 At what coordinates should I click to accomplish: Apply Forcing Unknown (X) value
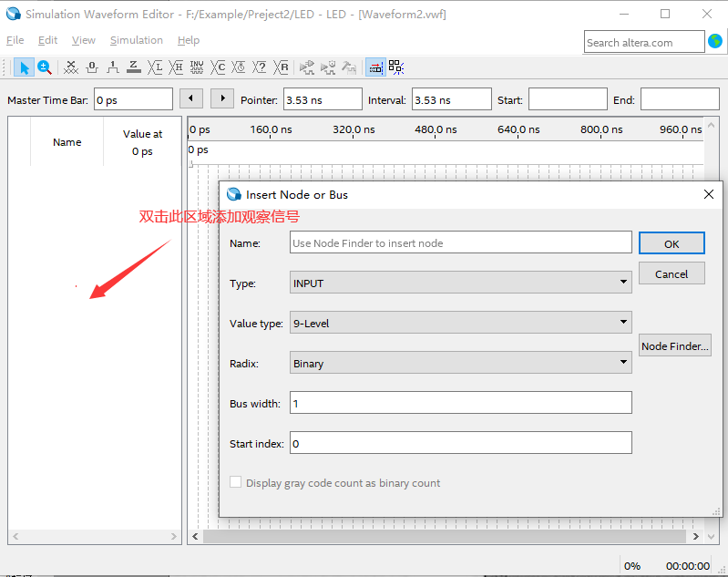(70, 67)
